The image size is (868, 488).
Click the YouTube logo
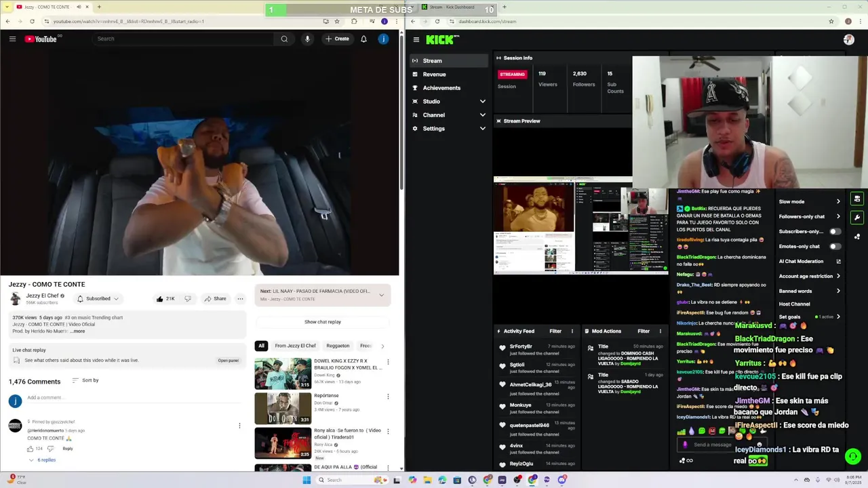(x=42, y=39)
